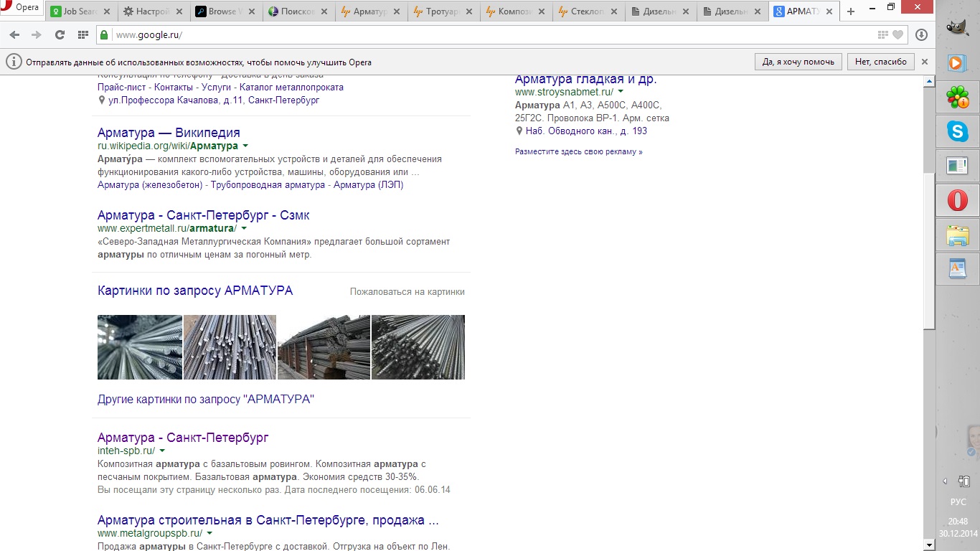This screenshot has width=980, height=551.
Task: Click 'Да, я хочу помочь' button
Action: coord(798,62)
